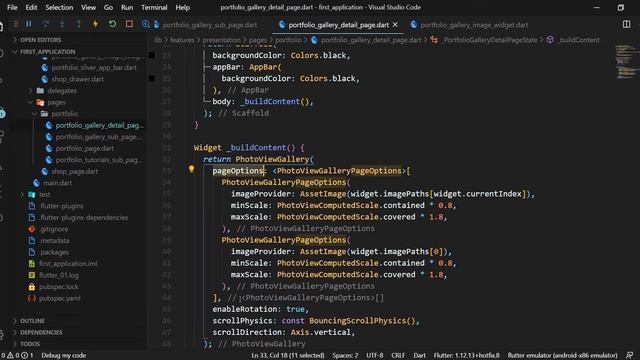Click Debug my code in status bar
640x360 pixels.
click(64, 356)
